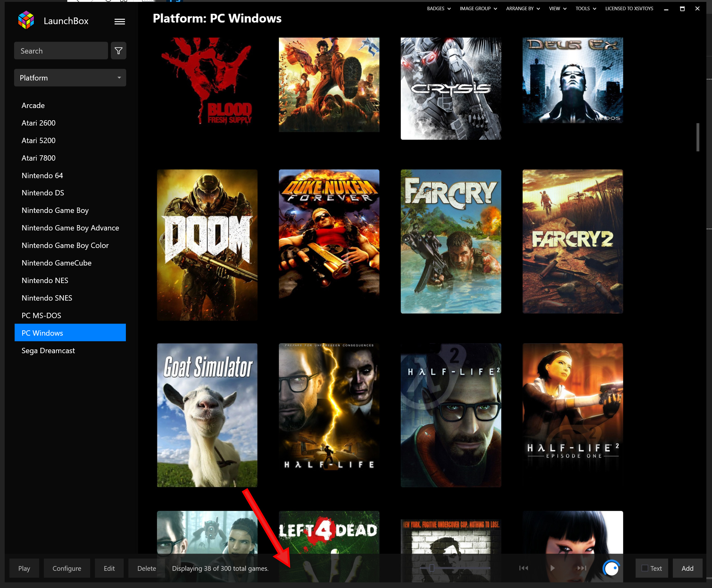The width and height of the screenshot is (712, 588).
Task: Maximize the LaunchBox window
Action: [x=682, y=9]
